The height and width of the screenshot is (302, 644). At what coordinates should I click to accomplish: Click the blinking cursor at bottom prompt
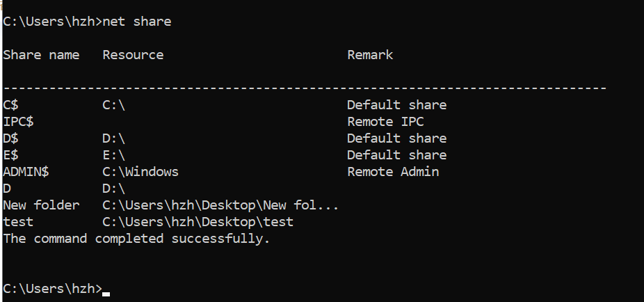(x=106, y=294)
